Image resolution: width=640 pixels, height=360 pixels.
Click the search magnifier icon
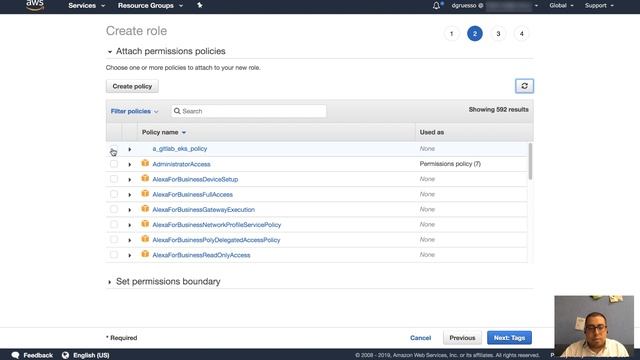177,111
